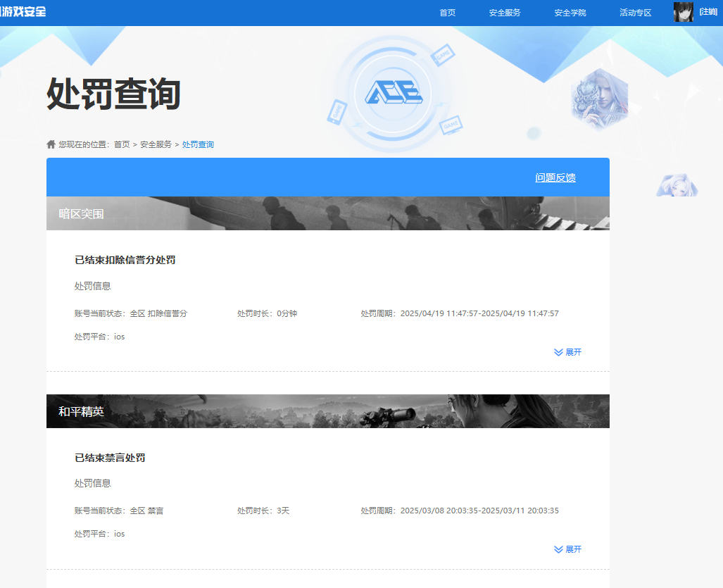
Task: Select the 已结束禁言处罚 record title
Action: 110,458
